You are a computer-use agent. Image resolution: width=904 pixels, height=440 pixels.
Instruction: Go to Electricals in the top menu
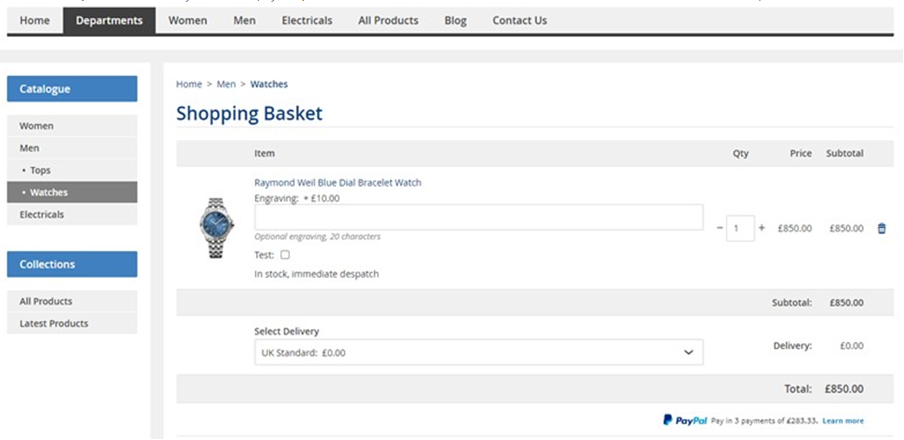(x=307, y=20)
